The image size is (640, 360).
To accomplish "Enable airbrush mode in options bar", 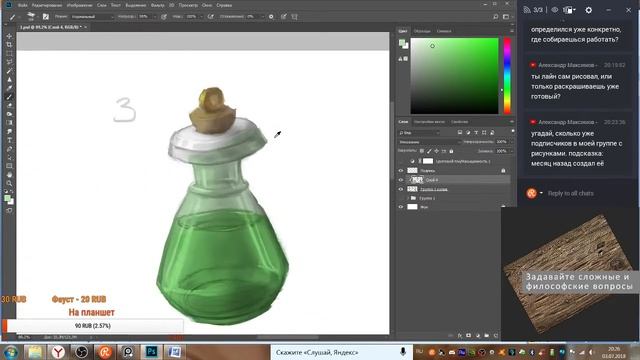I will pyautogui.click(x=211, y=17).
